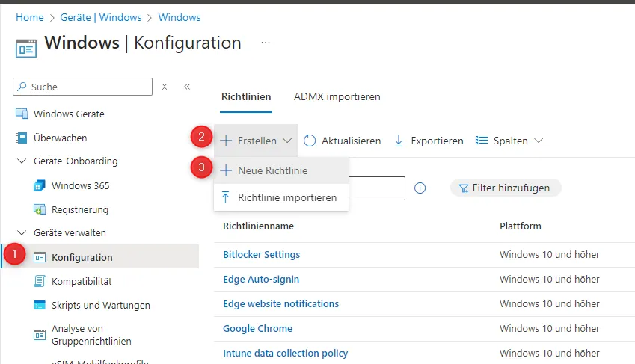Switch to the ADMX importieren tab
The width and height of the screenshot is (635, 364).
pyautogui.click(x=337, y=97)
